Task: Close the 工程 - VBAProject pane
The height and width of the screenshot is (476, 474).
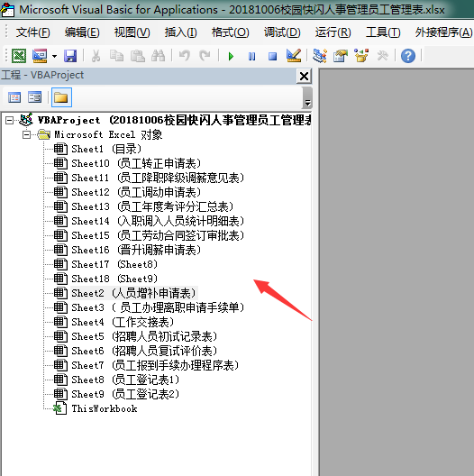Action: (304, 76)
